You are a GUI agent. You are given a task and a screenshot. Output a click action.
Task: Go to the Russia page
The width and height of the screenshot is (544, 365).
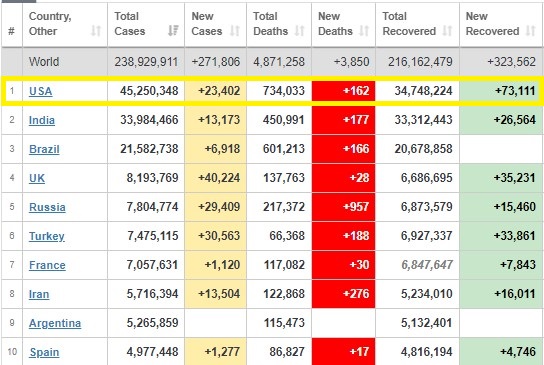[x=47, y=207]
